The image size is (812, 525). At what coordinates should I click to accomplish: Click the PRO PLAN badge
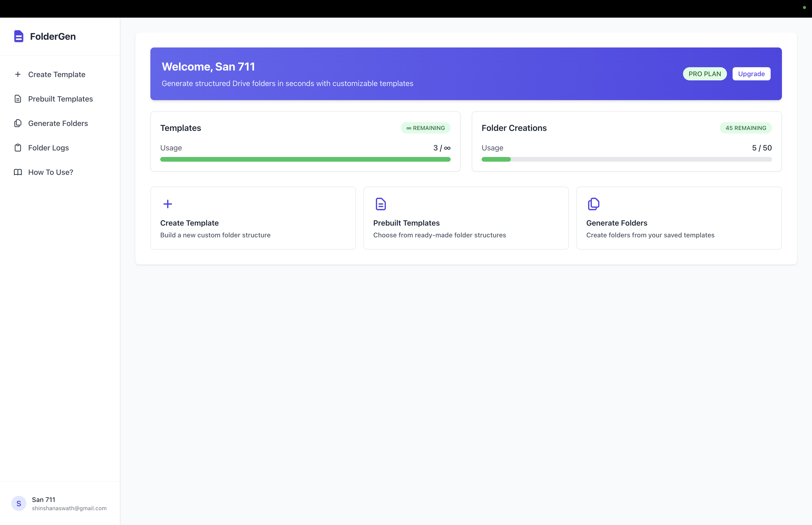pyautogui.click(x=704, y=74)
